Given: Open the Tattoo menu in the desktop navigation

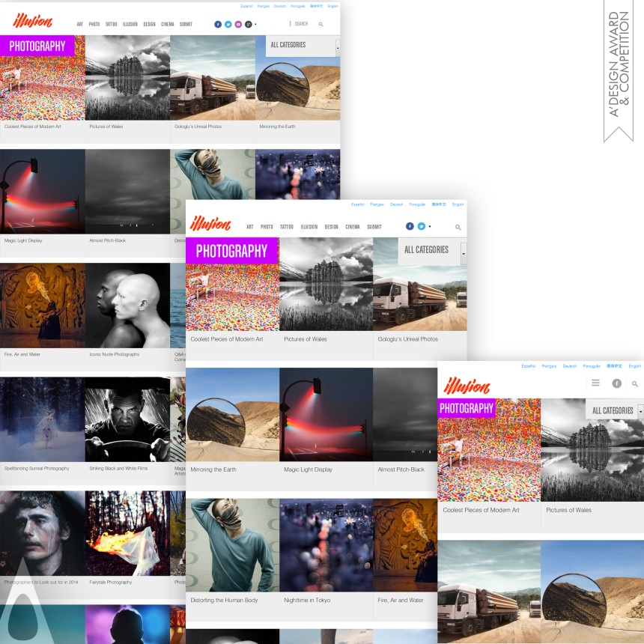Looking at the screenshot, I should click(x=111, y=24).
